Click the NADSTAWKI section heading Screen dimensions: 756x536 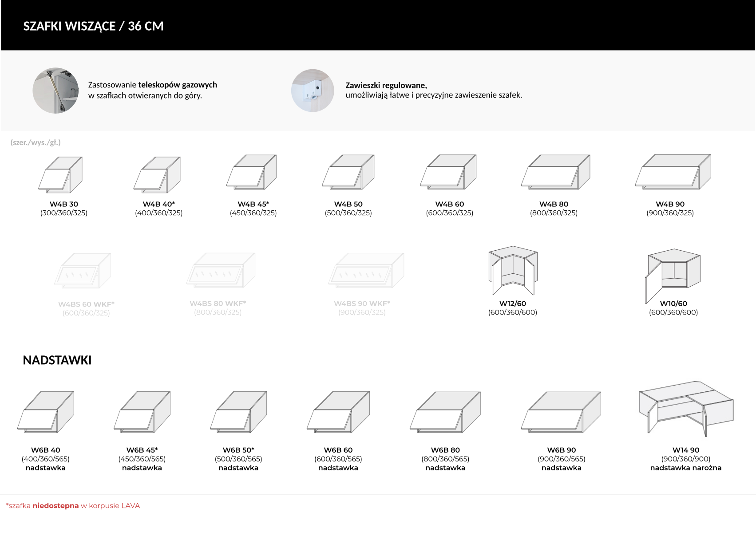point(57,360)
